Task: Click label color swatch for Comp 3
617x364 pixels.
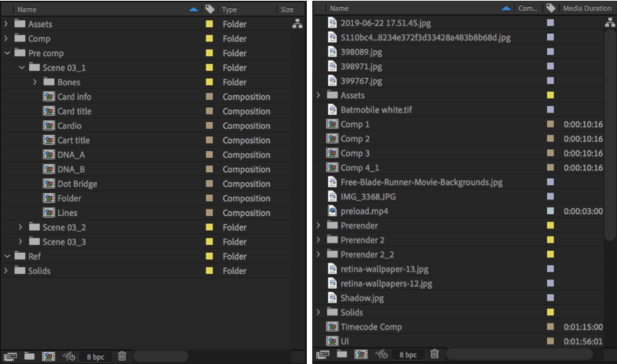Action: coord(550,153)
